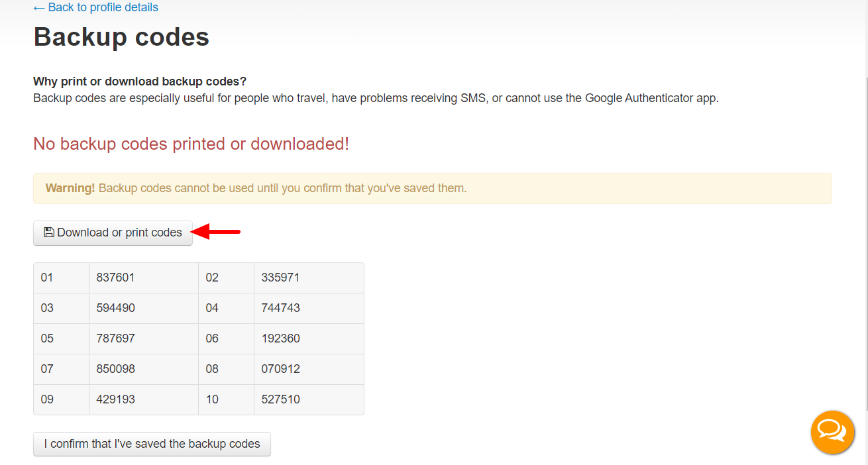Click row number 02 cell
The width and height of the screenshot is (868, 465).
point(226,278)
